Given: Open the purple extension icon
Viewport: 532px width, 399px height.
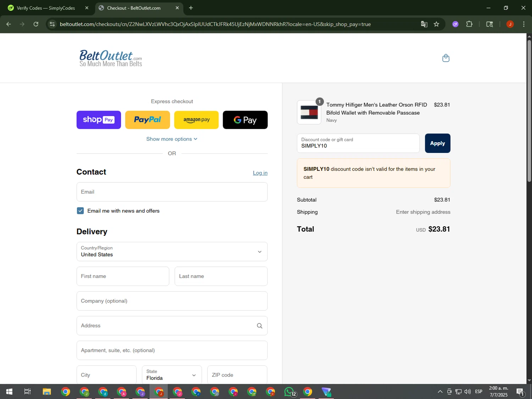Looking at the screenshot, I should tap(455, 24).
